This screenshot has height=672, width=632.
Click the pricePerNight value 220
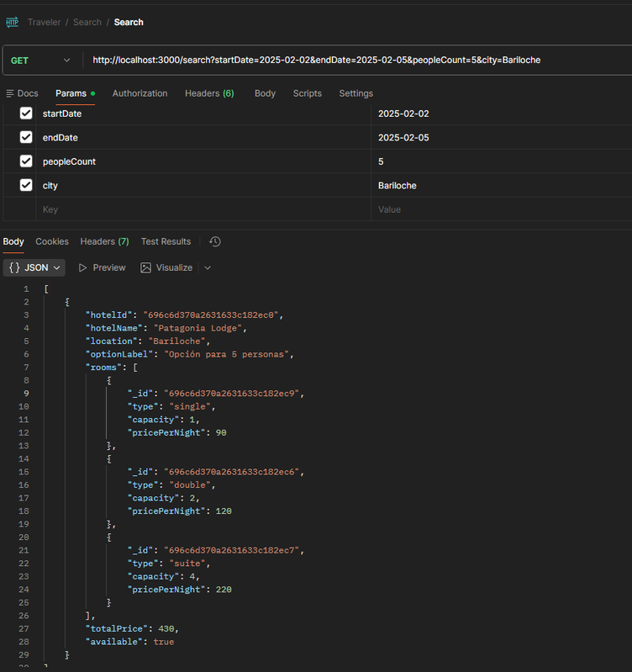click(224, 590)
